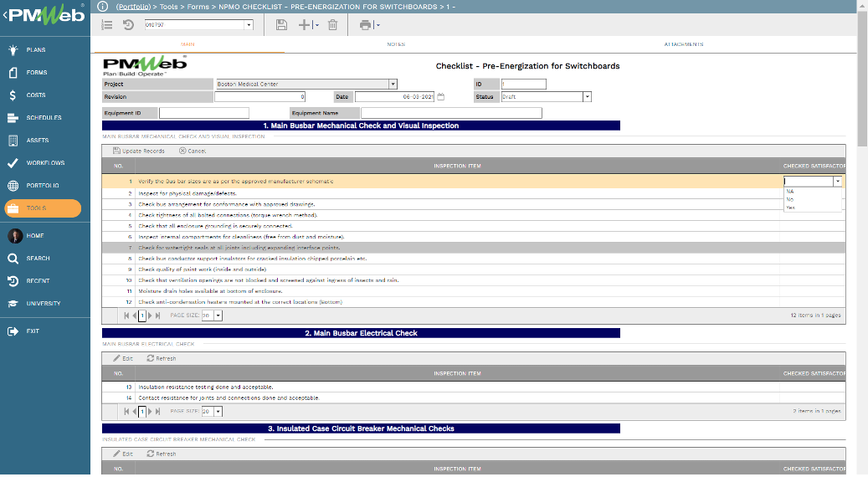
Task: Go to first page in section 1 pager
Action: (x=126, y=315)
